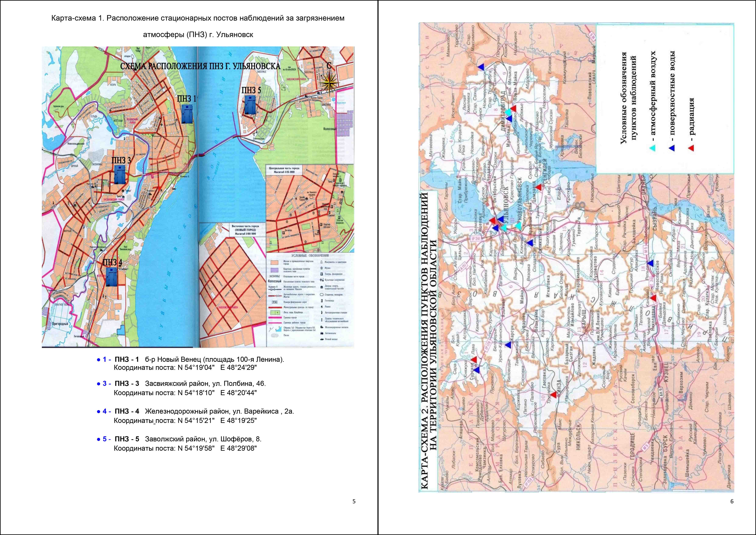Click the list entry 'ПНЗ - 5 Заволжский район, ул. Шофёров, 8'
The height and width of the screenshot is (535, 756).
click(188, 439)
